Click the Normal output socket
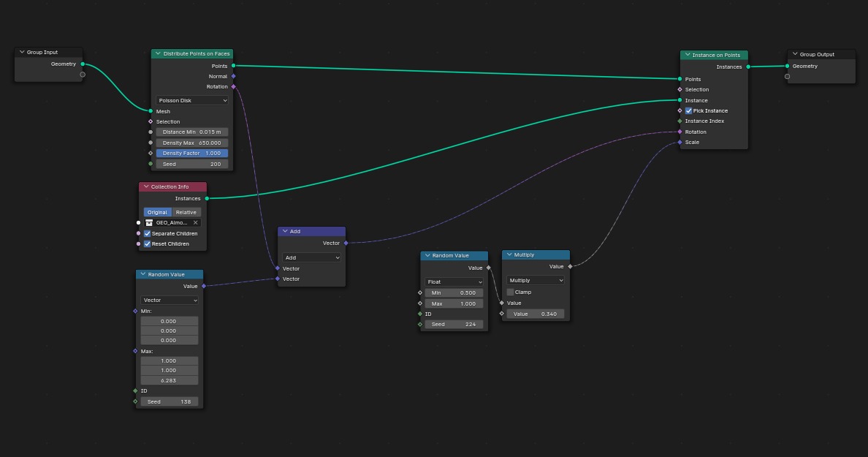868x457 pixels. [x=234, y=77]
